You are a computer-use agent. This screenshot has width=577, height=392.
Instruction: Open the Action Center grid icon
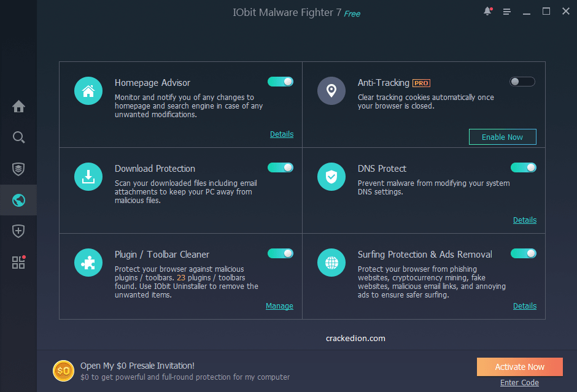point(18,262)
